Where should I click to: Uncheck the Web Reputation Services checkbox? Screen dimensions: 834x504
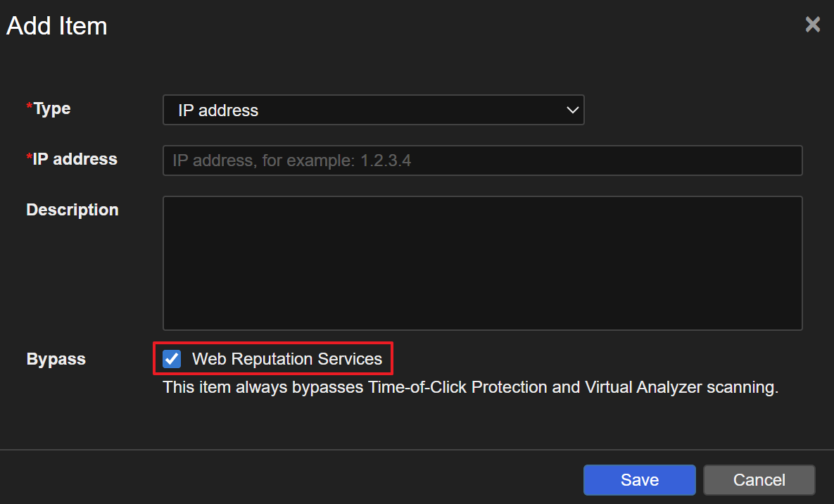pos(172,359)
